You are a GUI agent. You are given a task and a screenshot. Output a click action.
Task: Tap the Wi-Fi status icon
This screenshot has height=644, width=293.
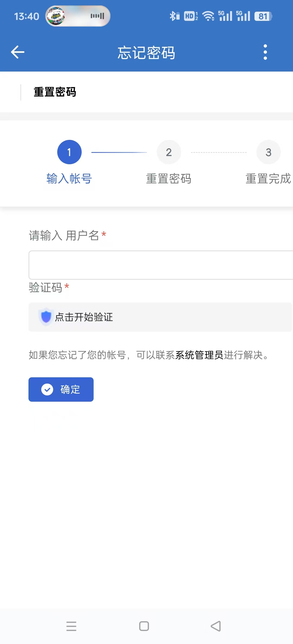(208, 16)
